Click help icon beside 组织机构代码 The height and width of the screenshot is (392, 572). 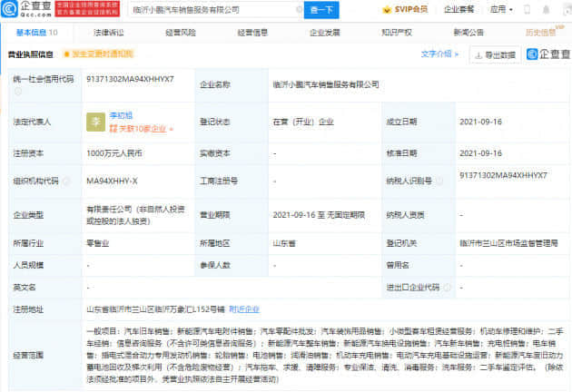[x=65, y=181]
